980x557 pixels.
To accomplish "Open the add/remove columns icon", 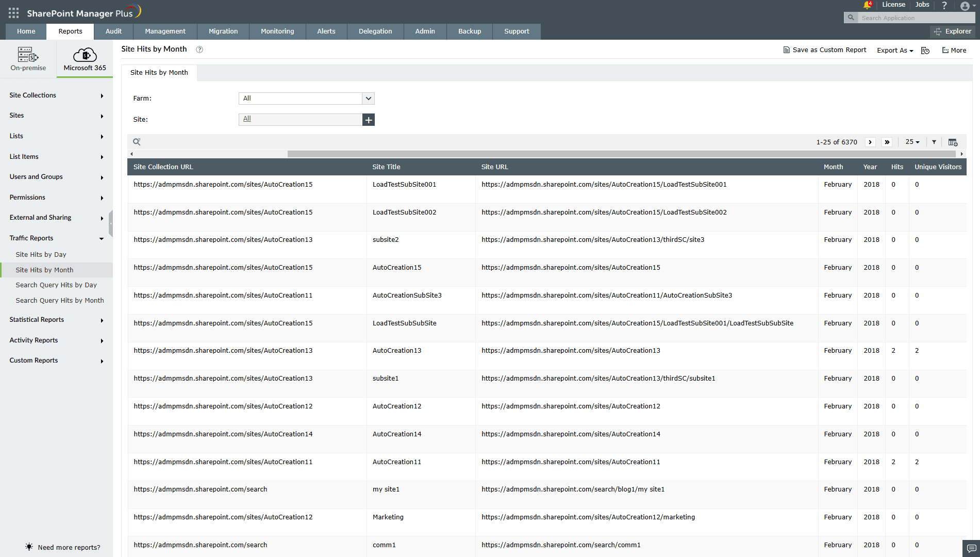I will [953, 142].
